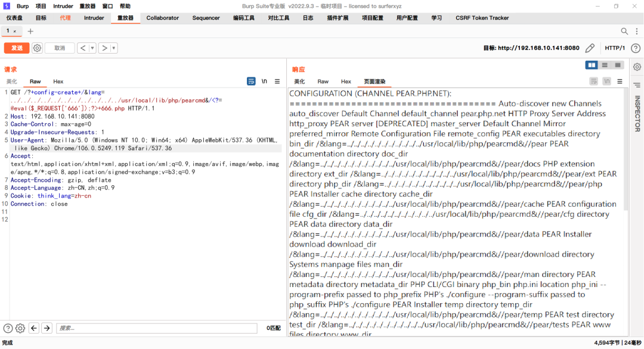Go to next request in history

pos(104,48)
